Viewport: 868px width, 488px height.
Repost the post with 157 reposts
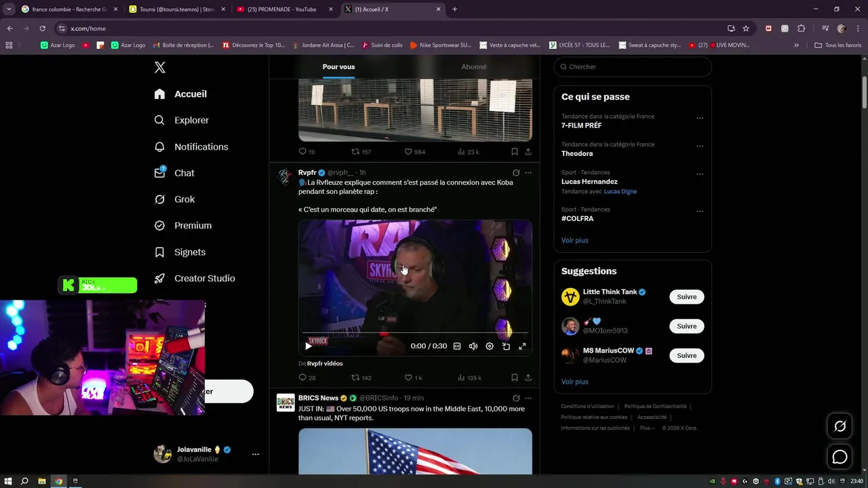point(361,152)
